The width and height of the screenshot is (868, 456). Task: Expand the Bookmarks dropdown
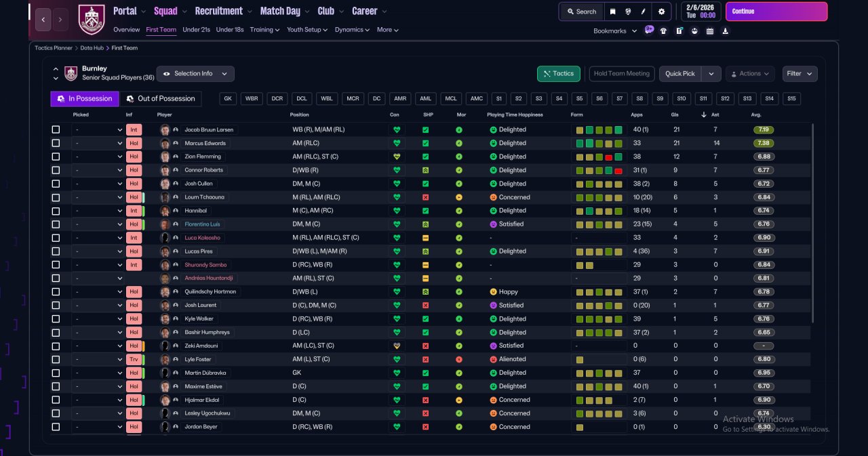615,30
